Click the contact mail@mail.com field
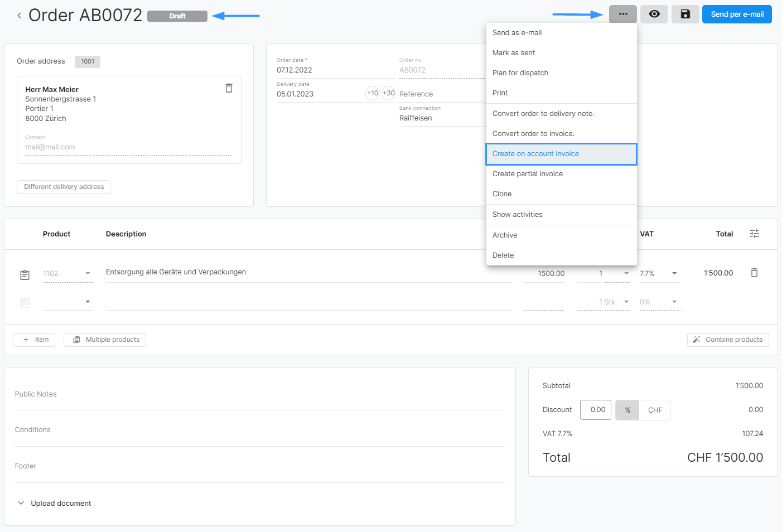Image resolution: width=782 pixels, height=532 pixels. [x=128, y=147]
